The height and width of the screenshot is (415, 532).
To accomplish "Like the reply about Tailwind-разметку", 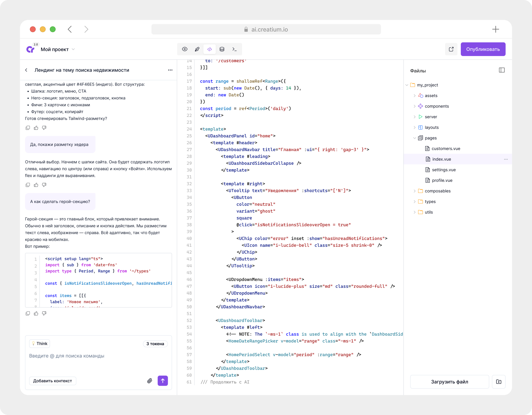I will [x=36, y=128].
